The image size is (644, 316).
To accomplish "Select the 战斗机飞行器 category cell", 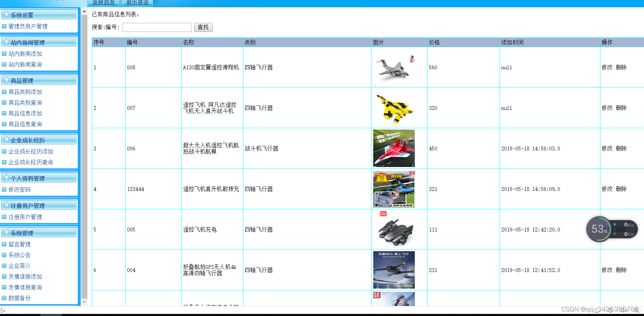I will [261, 148].
